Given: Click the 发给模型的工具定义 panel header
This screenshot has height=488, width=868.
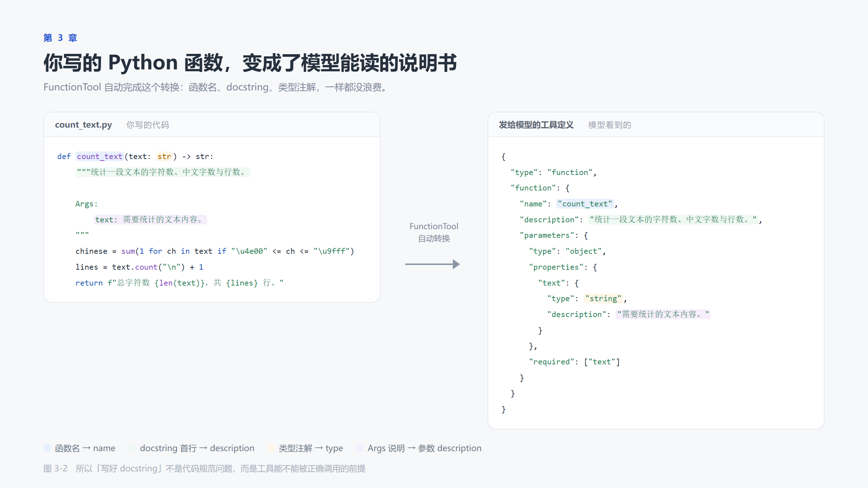Looking at the screenshot, I should (536, 125).
